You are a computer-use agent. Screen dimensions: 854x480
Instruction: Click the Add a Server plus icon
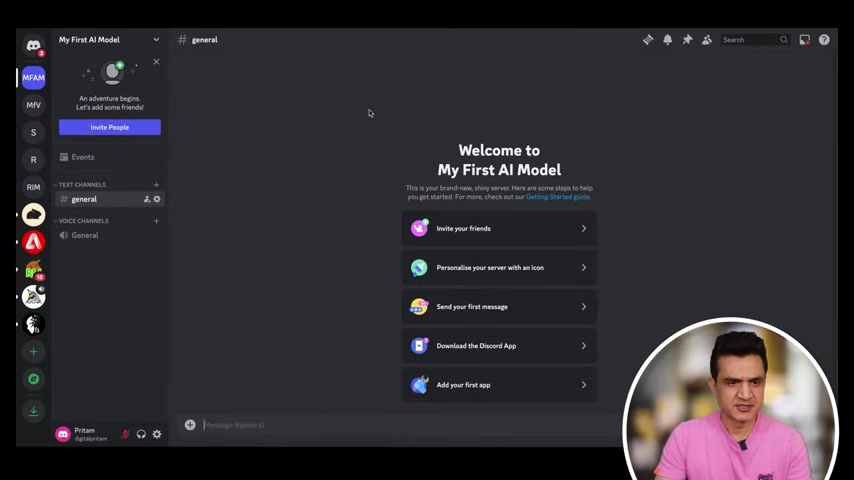(x=33, y=352)
